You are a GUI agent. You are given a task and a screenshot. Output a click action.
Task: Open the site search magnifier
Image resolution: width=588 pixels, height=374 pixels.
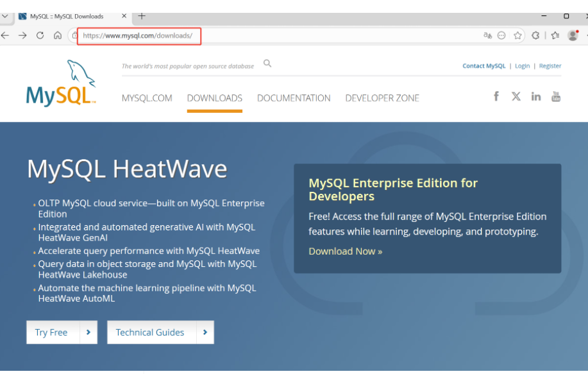point(267,64)
